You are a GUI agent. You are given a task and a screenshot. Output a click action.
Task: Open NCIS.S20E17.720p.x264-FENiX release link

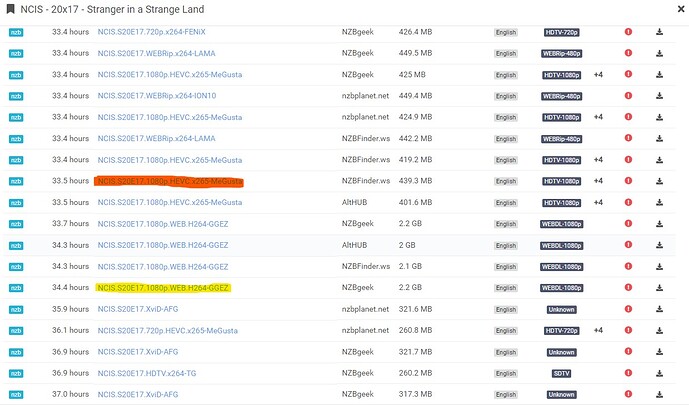152,32
